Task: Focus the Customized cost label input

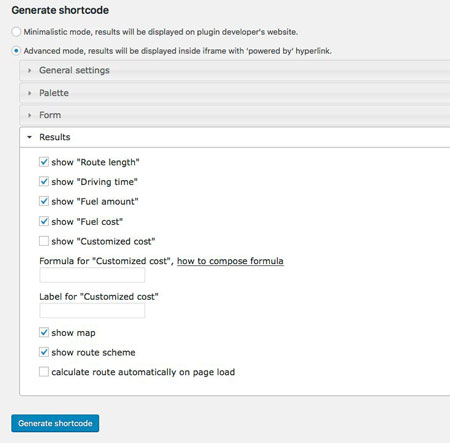Action: [92, 311]
